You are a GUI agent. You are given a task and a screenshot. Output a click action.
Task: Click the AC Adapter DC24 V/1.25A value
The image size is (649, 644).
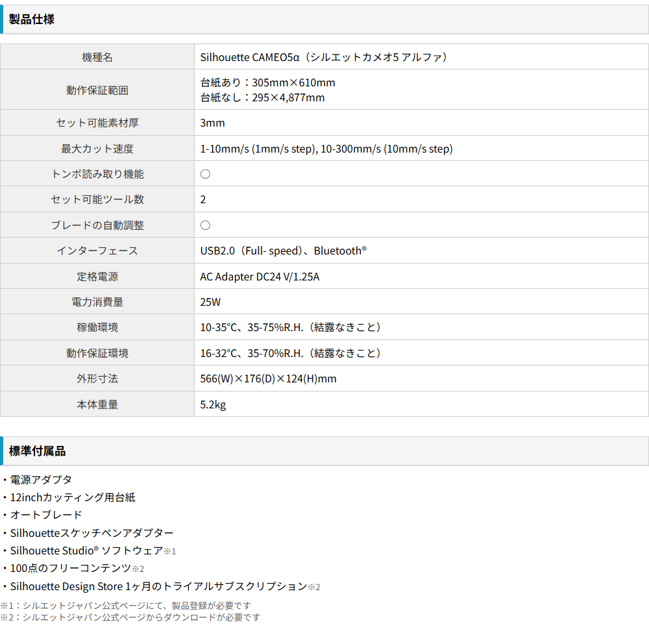pyautogui.click(x=260, y=277)
